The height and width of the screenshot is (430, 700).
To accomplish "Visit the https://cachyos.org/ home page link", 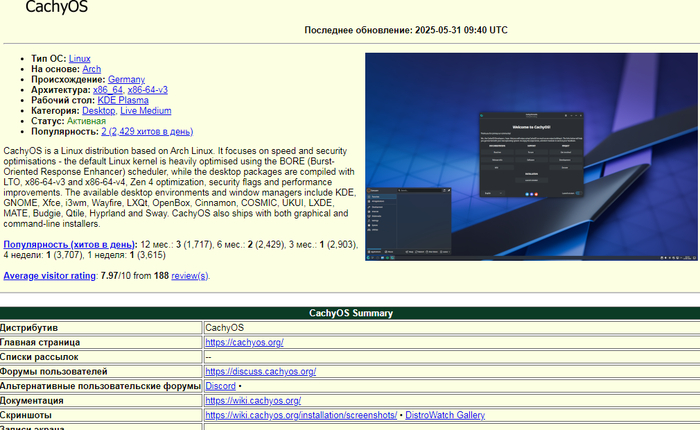I will tap(244, 342).
